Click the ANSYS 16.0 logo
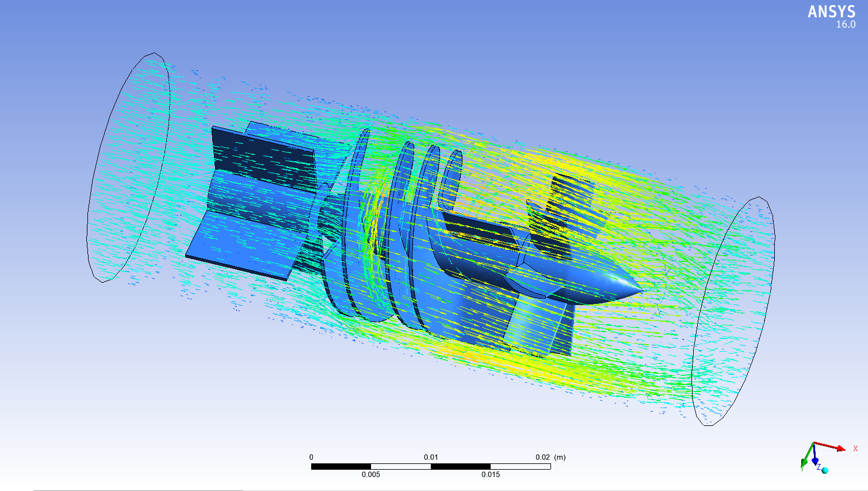Image resolution: width=868 pixels, height=491 pixels. click(832, 16)
